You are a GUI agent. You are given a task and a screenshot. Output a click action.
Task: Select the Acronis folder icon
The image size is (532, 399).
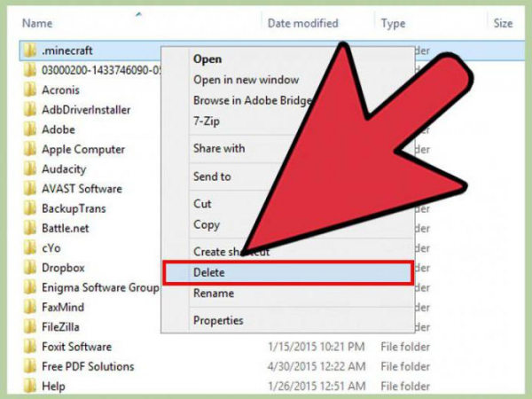click(x=30, y=90)
